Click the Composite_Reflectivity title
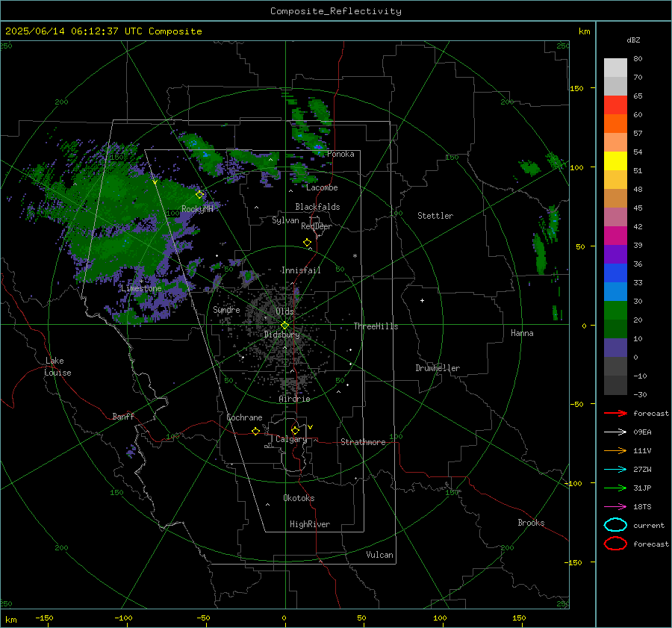 [x=335, y=11]
